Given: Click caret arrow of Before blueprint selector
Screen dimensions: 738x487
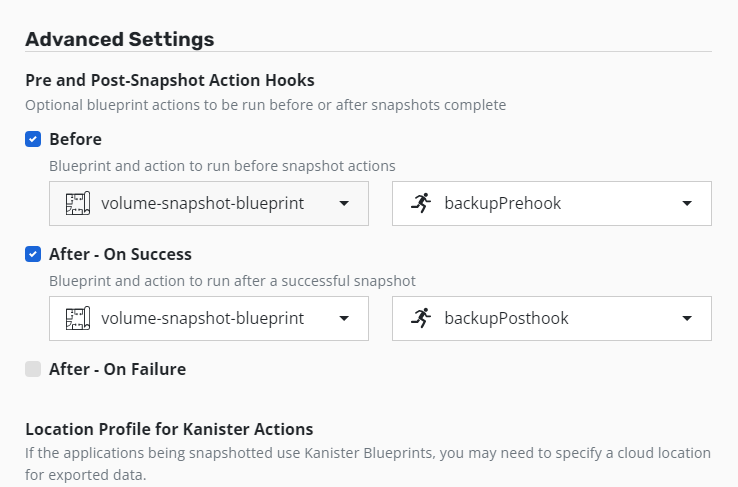Looking at the screenshot, I should [x=344, y=203].
